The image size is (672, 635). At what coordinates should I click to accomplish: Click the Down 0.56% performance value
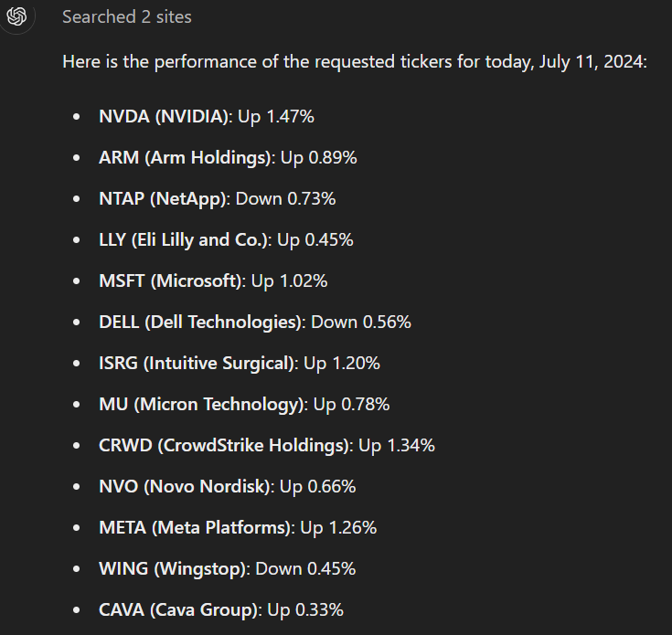(361, 322)
